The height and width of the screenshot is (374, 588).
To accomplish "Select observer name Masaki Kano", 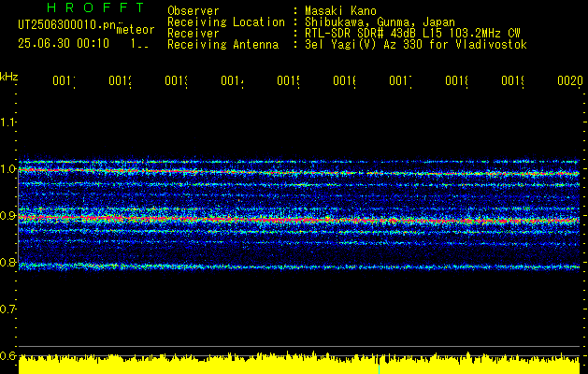I will pos(340,11).
